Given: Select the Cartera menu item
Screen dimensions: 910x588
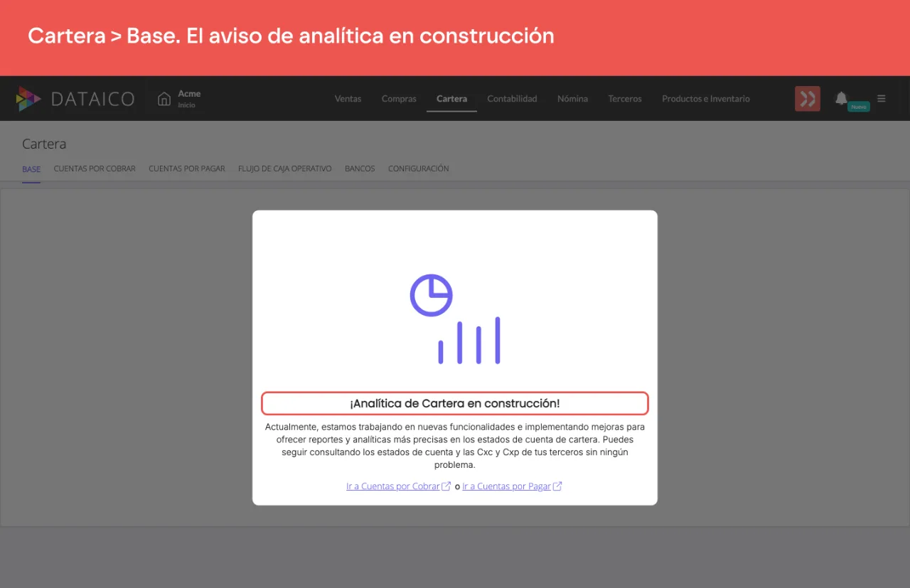Looking at the screenshot, I should [x=451, y=99].
